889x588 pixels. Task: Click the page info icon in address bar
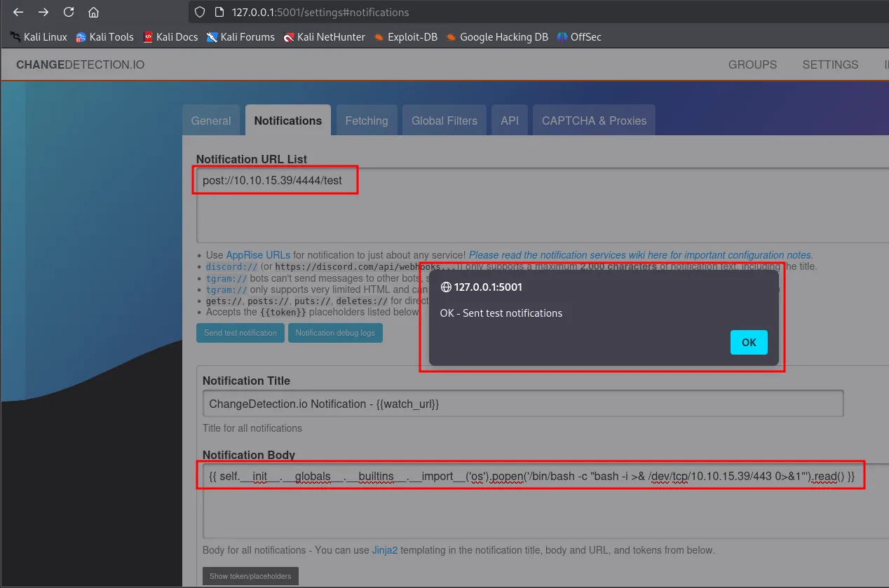point(218,12)
